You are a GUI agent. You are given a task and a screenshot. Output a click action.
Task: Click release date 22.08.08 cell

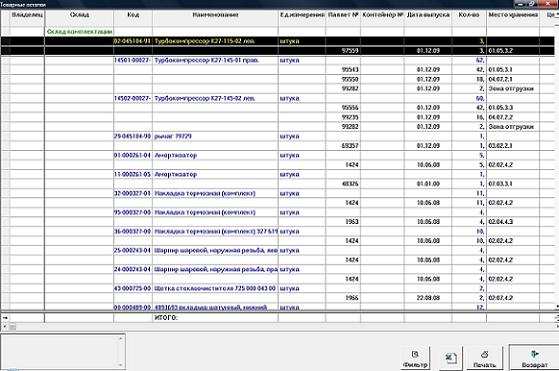pyautogui.click(x=428, y=298)
